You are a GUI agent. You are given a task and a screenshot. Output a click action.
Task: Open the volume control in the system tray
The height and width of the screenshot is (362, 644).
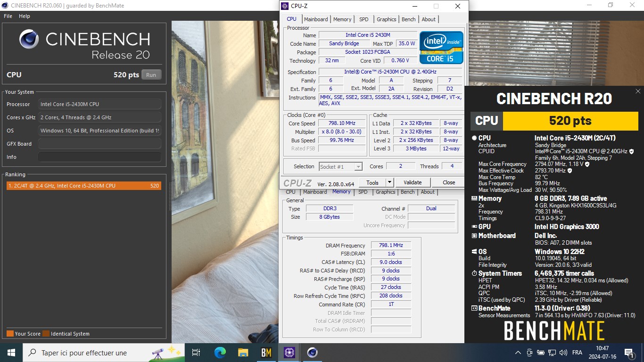click(x=563, y=352)
